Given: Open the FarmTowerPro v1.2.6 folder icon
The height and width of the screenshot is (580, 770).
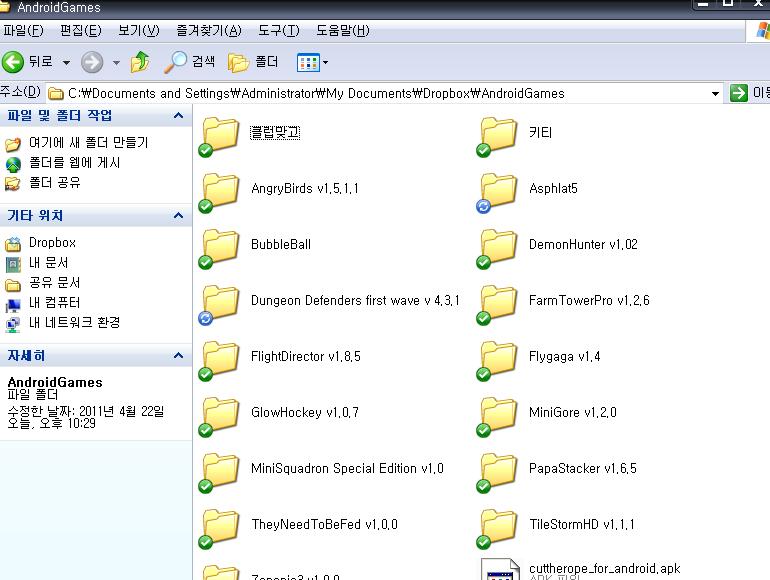Looking at the screenshot, I should click(497, 304).
